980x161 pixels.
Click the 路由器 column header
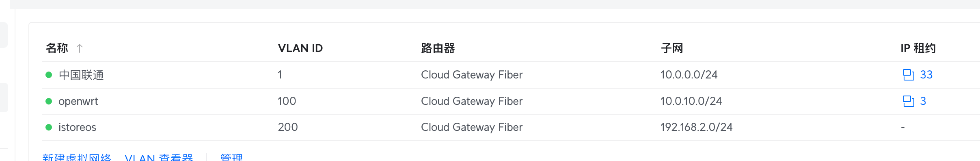click(438, 48)
